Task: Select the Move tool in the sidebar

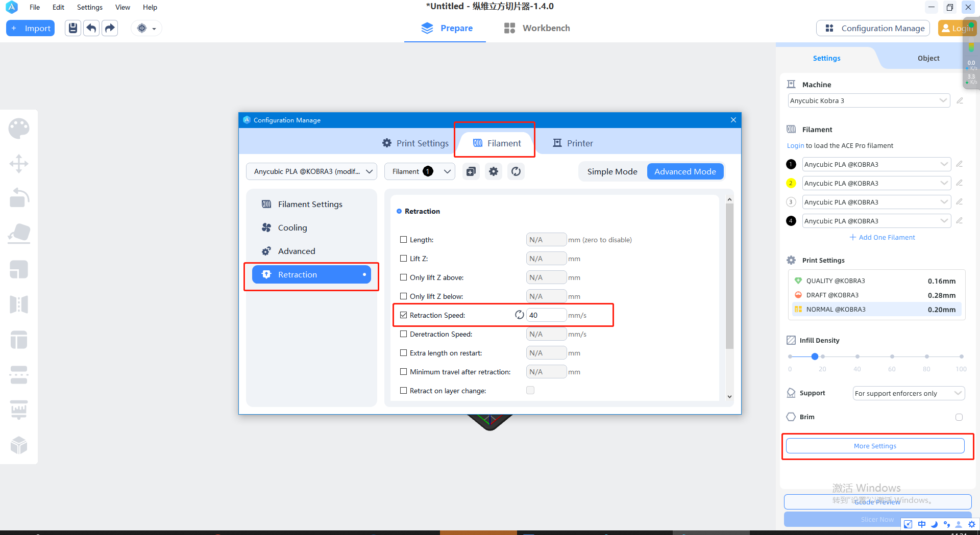Action: click(19, 164)
